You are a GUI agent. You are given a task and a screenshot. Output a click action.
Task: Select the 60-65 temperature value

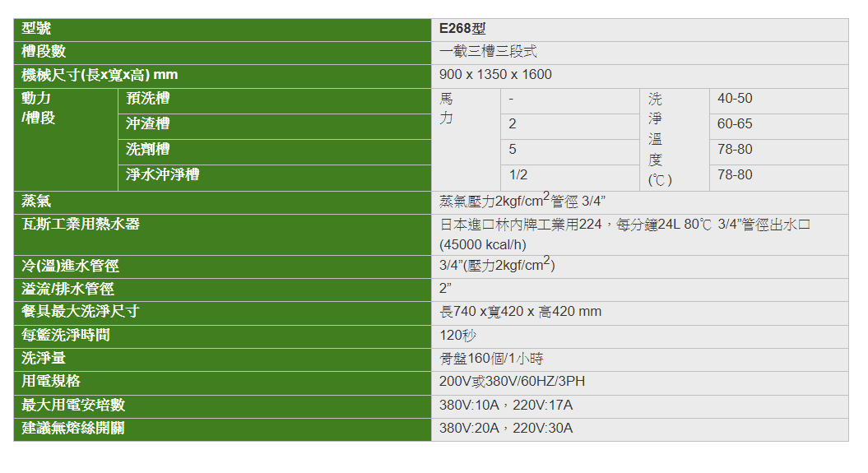(735, 124)
